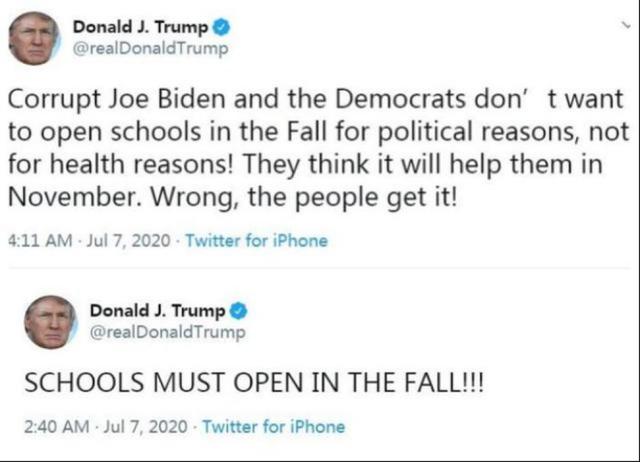Click the 4:11 AM timestamp
The width and height of the screenshot is (640, 462).
click(40, 240)
